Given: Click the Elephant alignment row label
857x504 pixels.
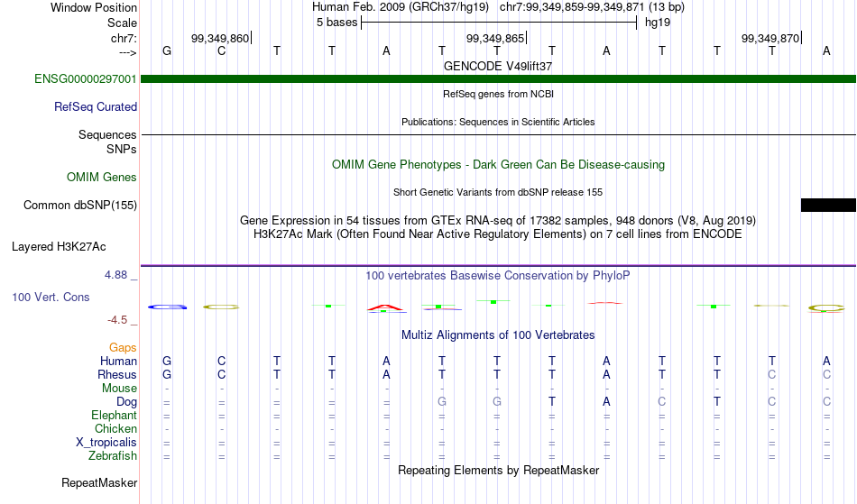Looking at the screenshot, I should (115, 416).
